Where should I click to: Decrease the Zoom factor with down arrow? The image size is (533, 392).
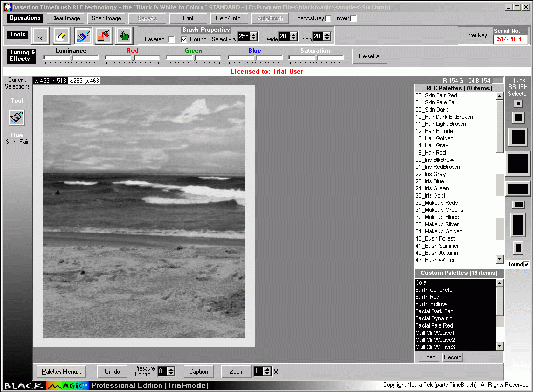coord(268,374)
